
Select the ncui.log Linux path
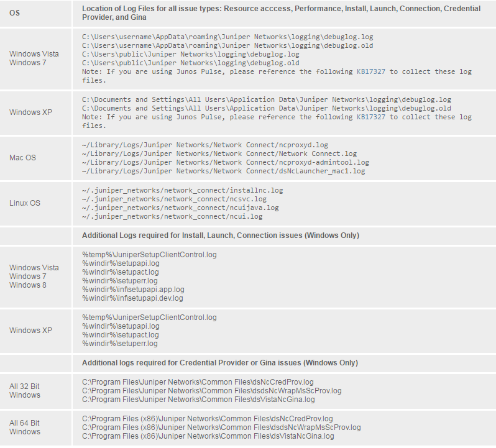pos(172,217)
